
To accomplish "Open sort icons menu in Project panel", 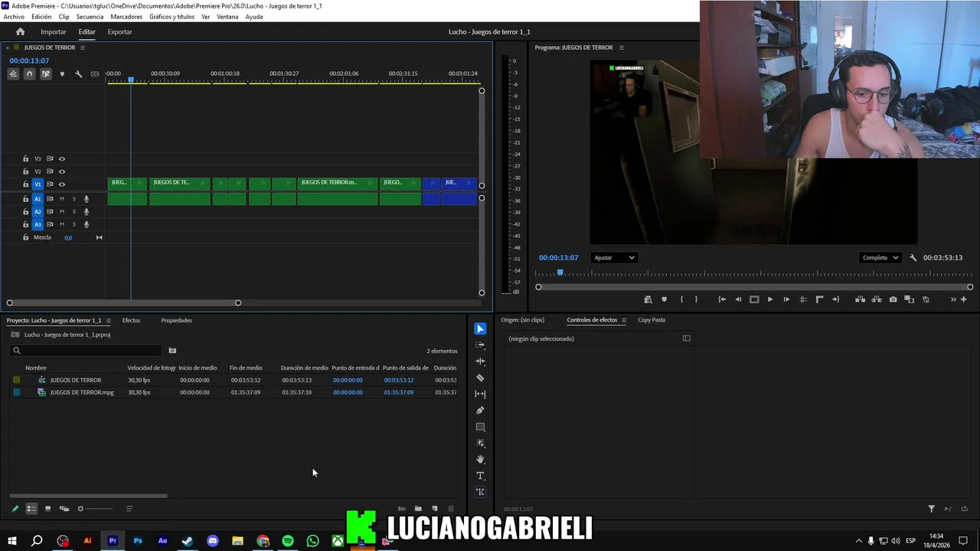I will click(129, 509).
